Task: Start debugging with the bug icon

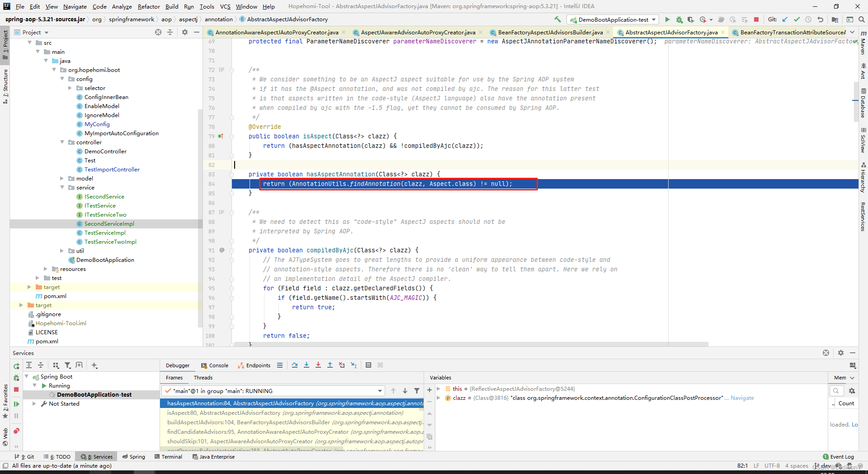Action: (679, 19)
